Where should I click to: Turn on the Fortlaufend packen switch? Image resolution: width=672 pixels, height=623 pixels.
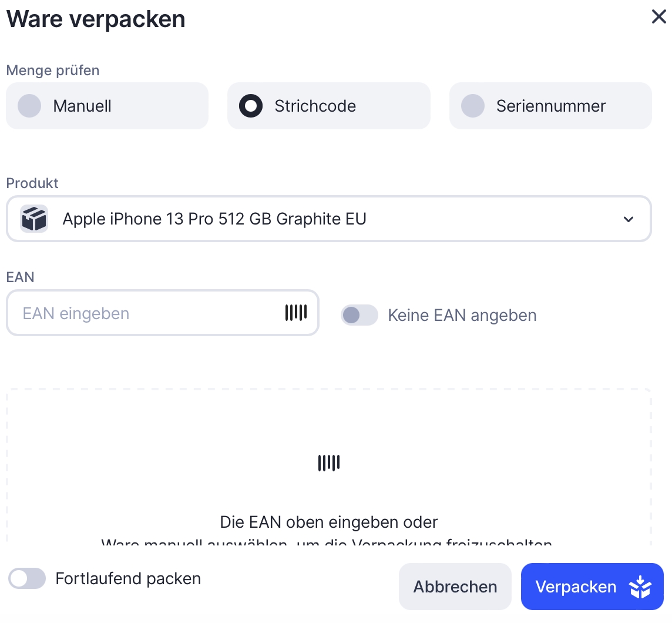point(27,579)
